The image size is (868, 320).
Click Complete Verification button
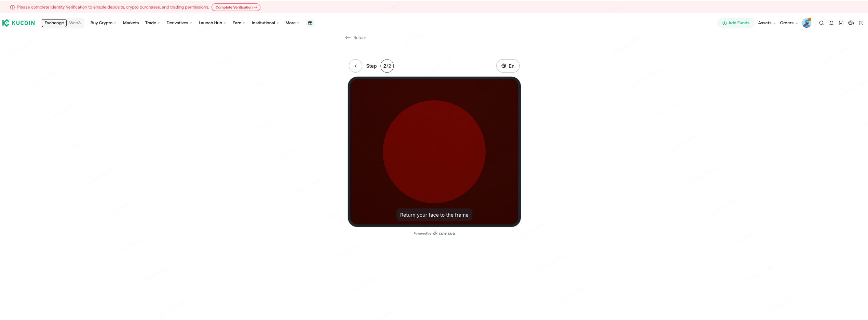(236, 7)
